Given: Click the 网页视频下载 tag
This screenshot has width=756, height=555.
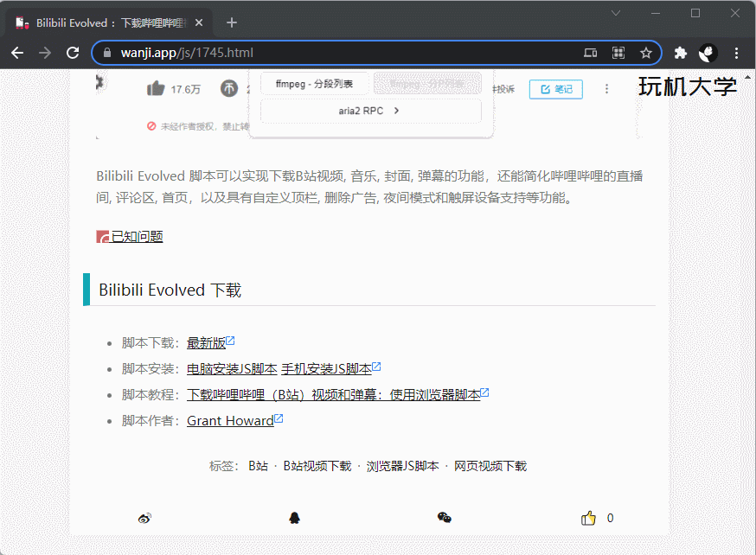Looking at the screenshot, I should click(490, 466).
